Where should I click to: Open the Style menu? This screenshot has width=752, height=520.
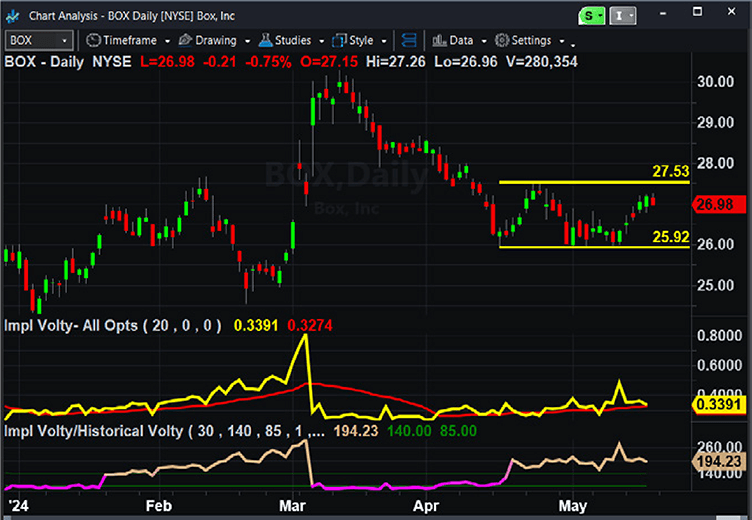pyautogui.click(x=361, y=41)
